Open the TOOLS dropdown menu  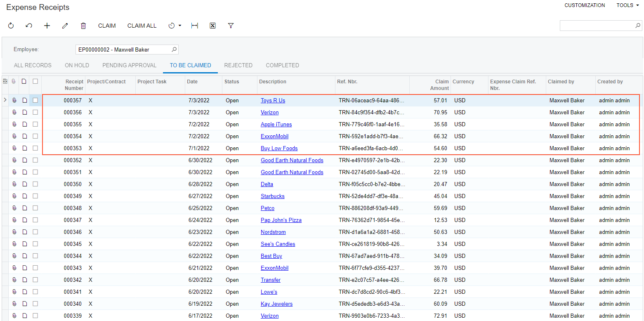(x=627, y=5)
